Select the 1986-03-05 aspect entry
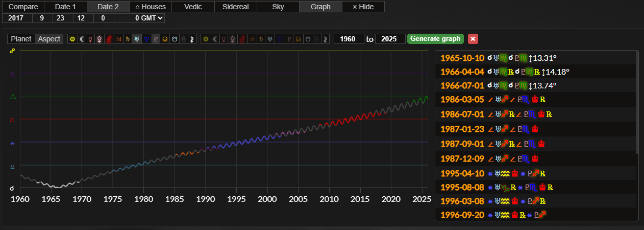This screenshot has height=230, width=644. click(535, 99)
